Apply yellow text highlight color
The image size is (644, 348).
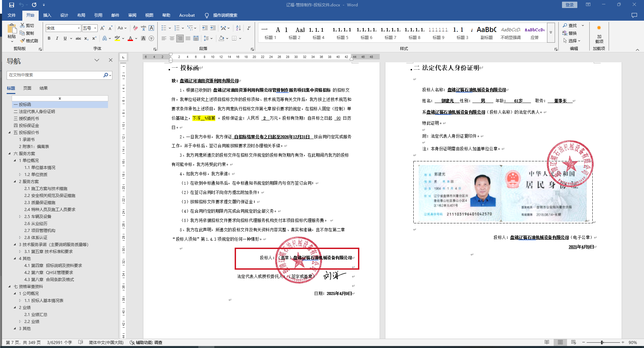coord(117,38)
